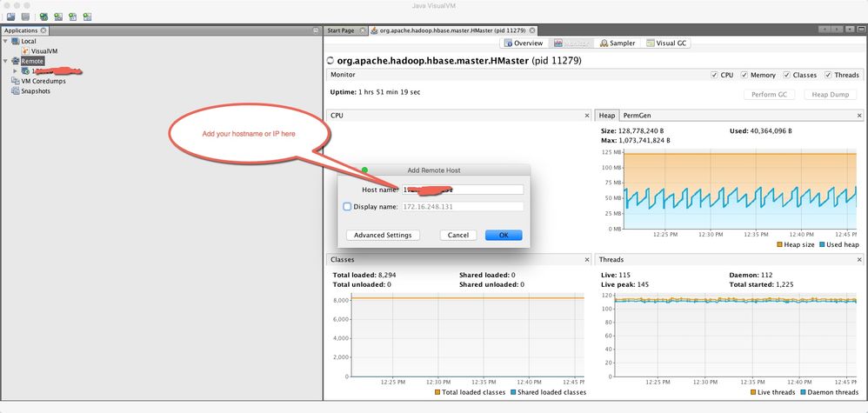
Task: Toggle the Memory monitor checkbox
Action: [x=744, y=75]
